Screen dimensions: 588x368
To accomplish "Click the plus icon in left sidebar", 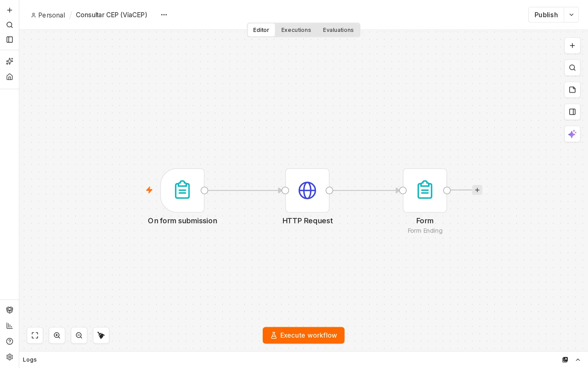I will (x=10, y=10).
